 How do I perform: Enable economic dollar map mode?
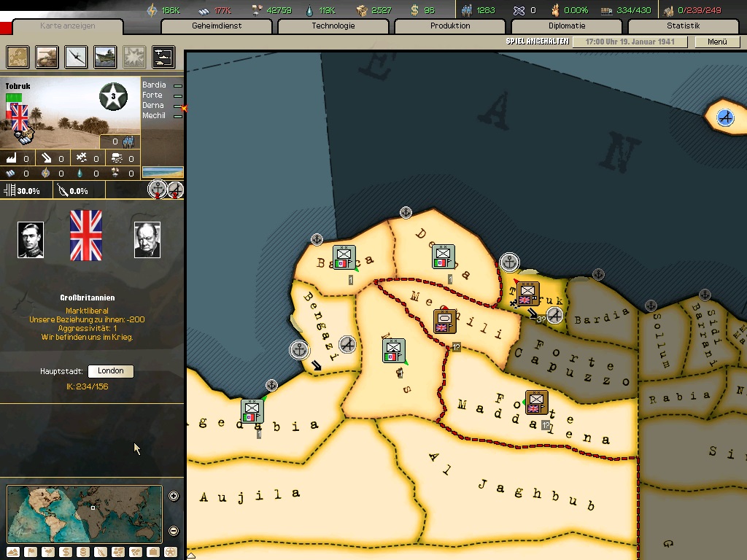pyautogui.click(x=66, y=552)
